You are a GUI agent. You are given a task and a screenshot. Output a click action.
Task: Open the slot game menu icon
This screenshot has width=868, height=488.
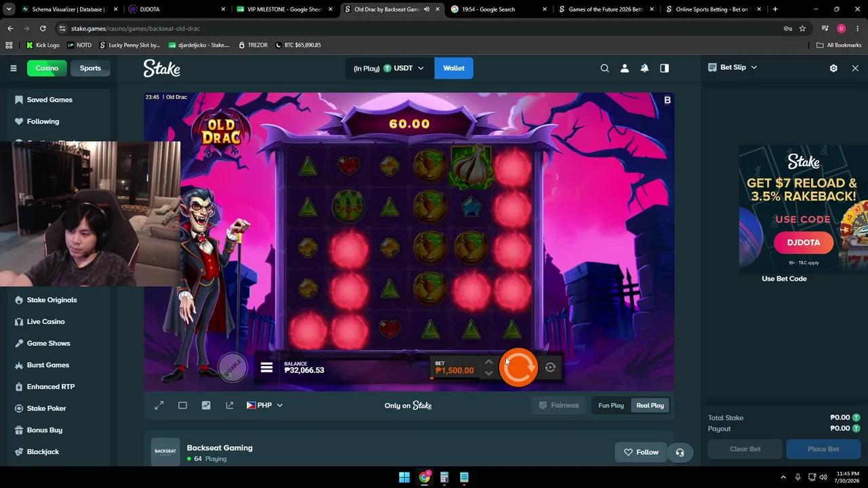[267, 367]
